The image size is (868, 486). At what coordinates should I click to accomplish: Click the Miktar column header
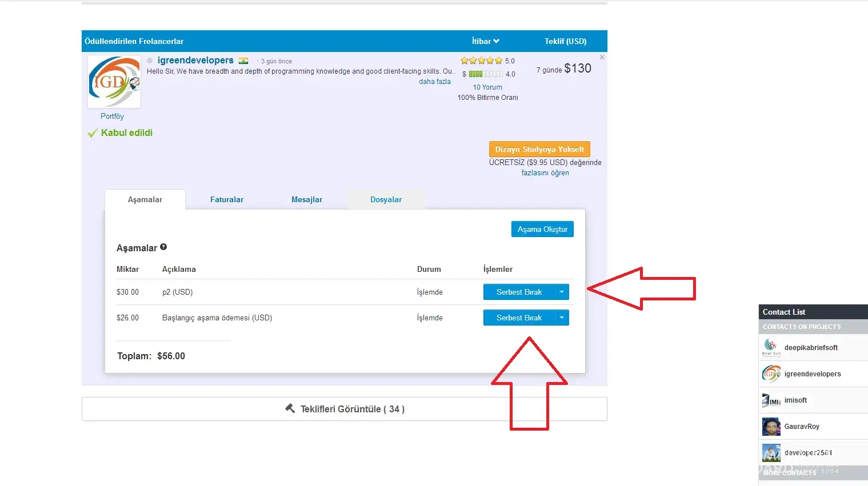click(127, 269)
